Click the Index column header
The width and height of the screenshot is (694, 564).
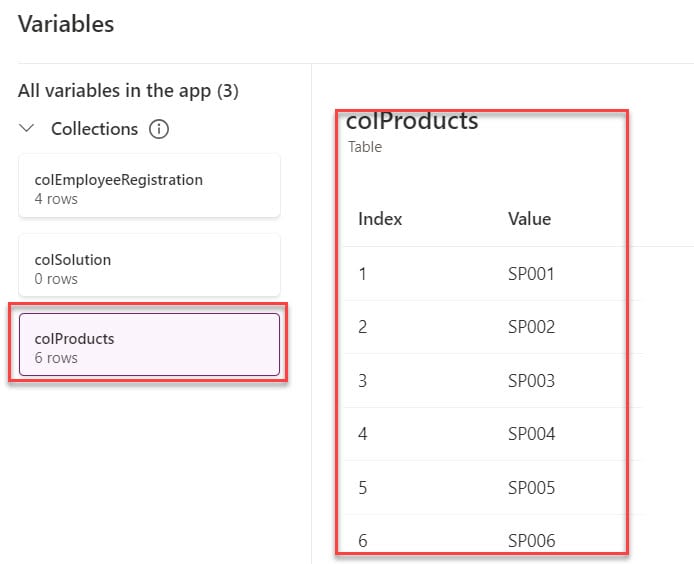pyautogui.click(x=380, y=219)
